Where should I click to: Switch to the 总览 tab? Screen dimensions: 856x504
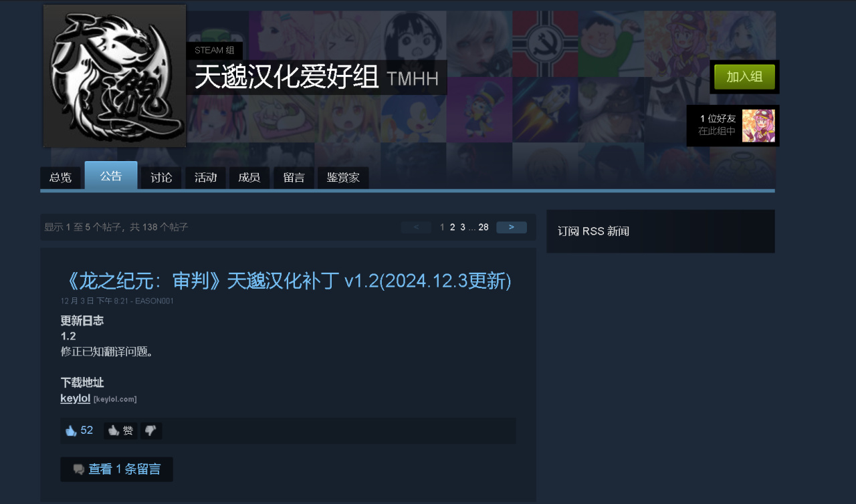(x=61, y=178)
